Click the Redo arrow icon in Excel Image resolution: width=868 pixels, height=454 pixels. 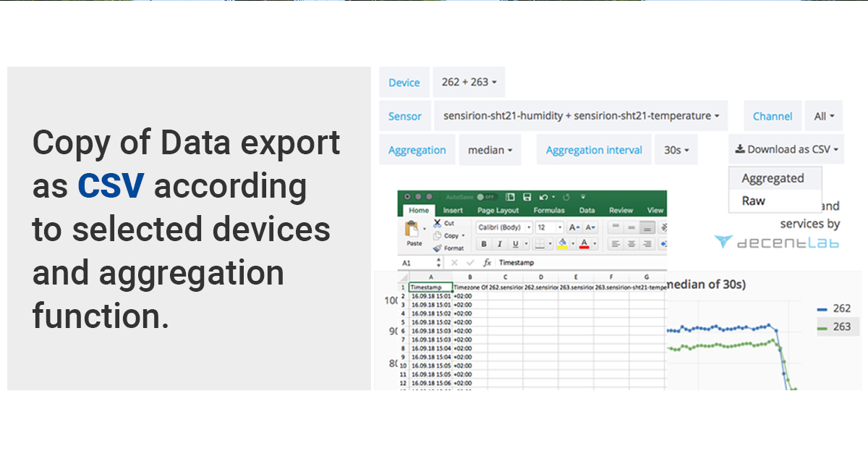[x=566, y=197]
